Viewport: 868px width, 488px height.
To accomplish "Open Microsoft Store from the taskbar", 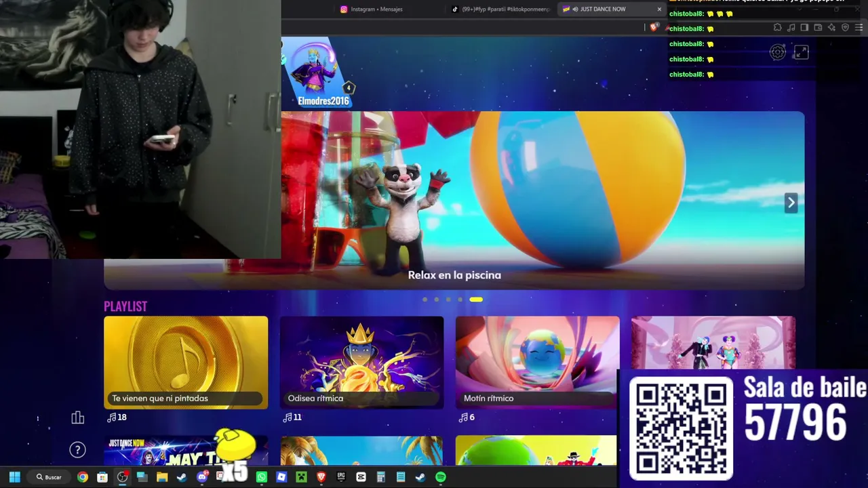I will click(102, 477).
